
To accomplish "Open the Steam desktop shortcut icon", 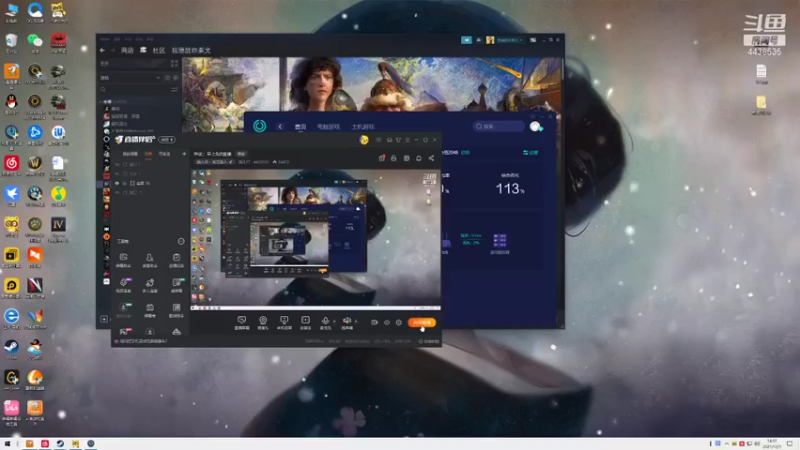I will point(11,346).
